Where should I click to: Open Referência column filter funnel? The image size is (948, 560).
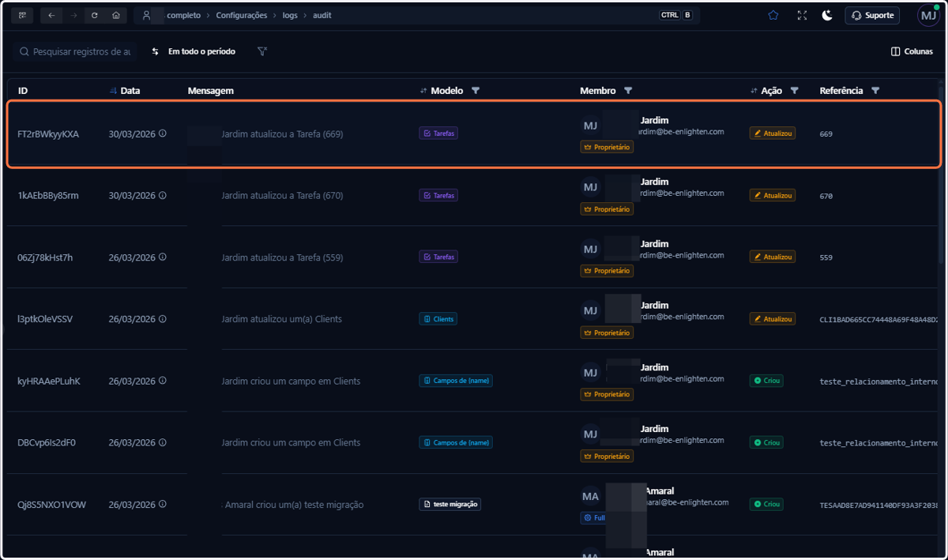coord(875,91)
